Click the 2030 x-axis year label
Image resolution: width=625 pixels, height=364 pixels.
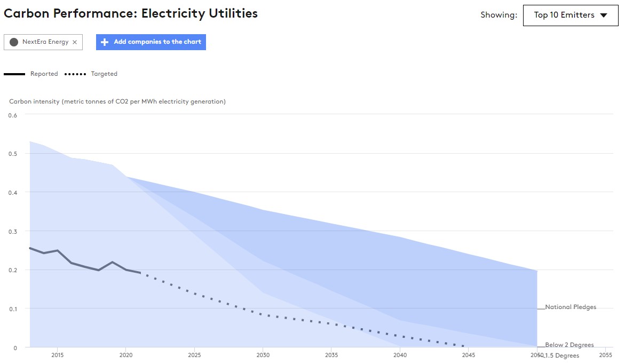[263, 355]
